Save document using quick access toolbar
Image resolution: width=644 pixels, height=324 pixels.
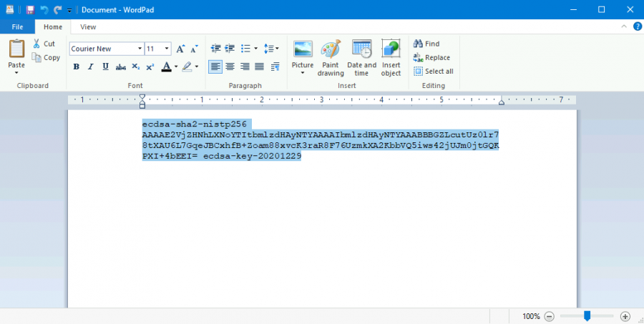pos(29,10)
